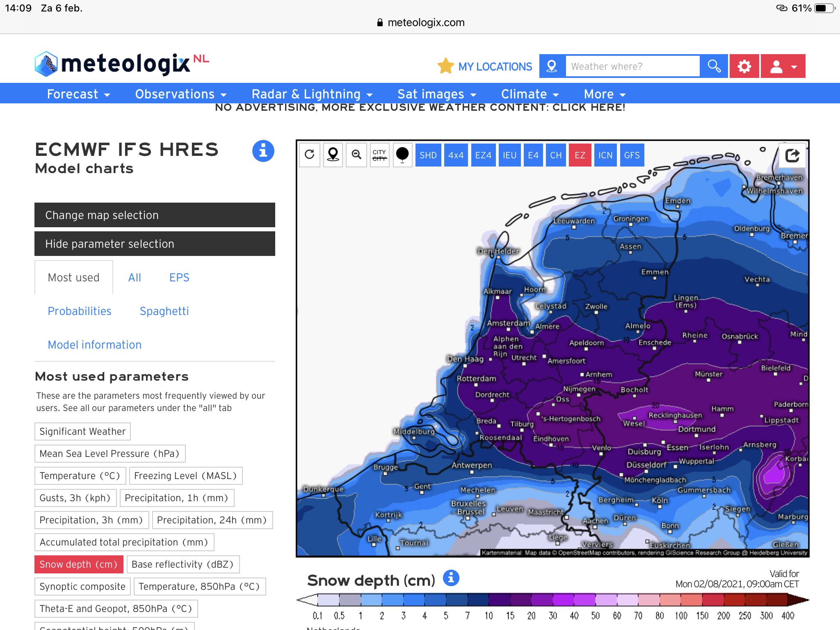
Task: Toggle city labels on map
Action: 380,155
